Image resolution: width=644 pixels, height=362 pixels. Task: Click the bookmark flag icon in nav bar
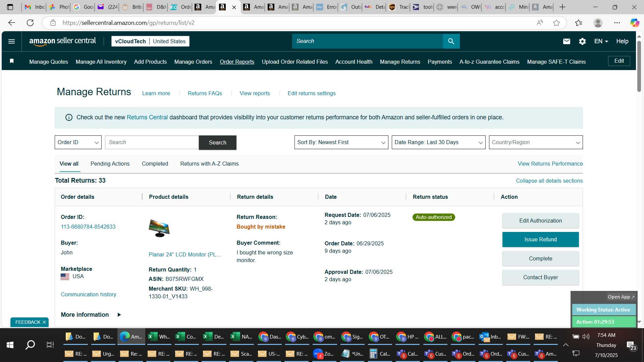point(12,61)
